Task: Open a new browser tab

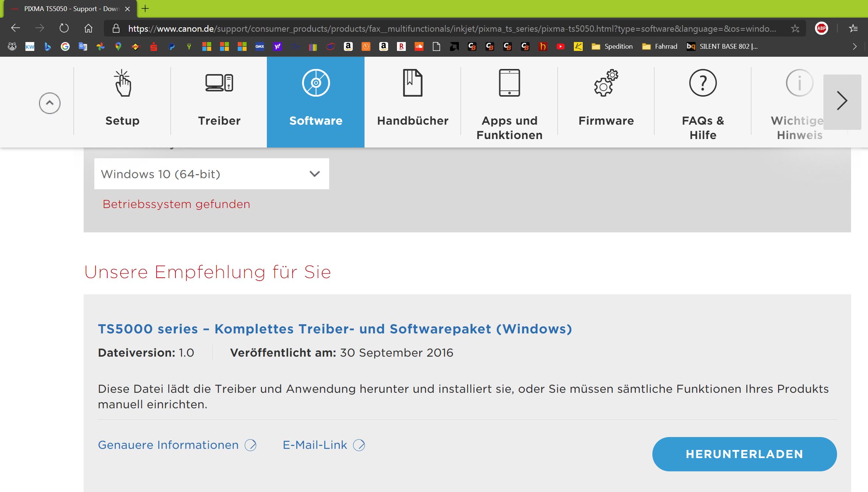Action: (x=145, y=8)
